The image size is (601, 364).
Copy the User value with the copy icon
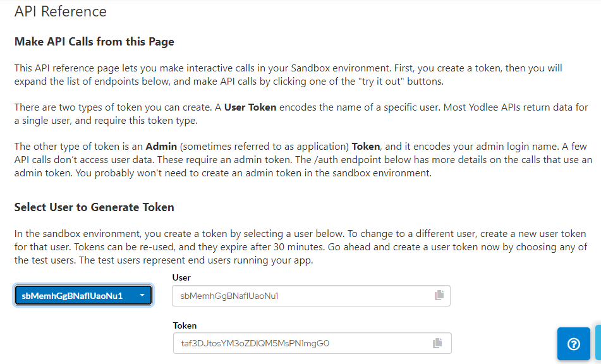point(439,295)
